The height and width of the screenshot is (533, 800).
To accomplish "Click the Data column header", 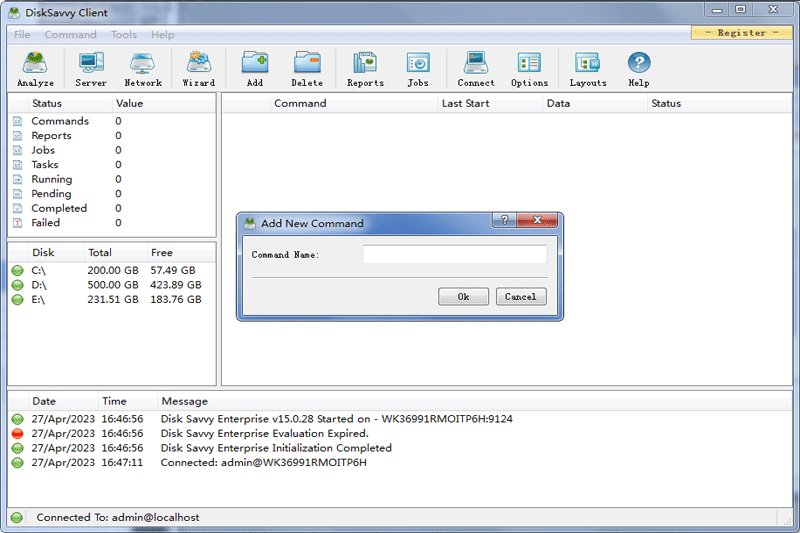I will (x=595, y=103).
